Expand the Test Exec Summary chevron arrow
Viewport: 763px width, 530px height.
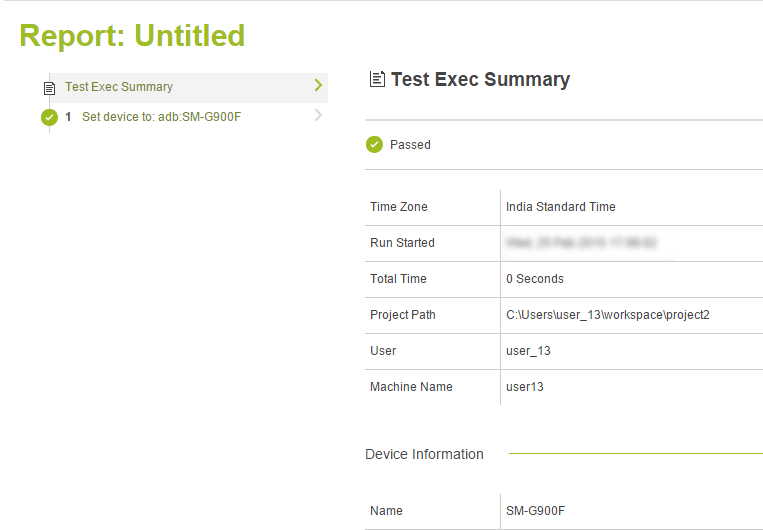[x=318, y=86]
